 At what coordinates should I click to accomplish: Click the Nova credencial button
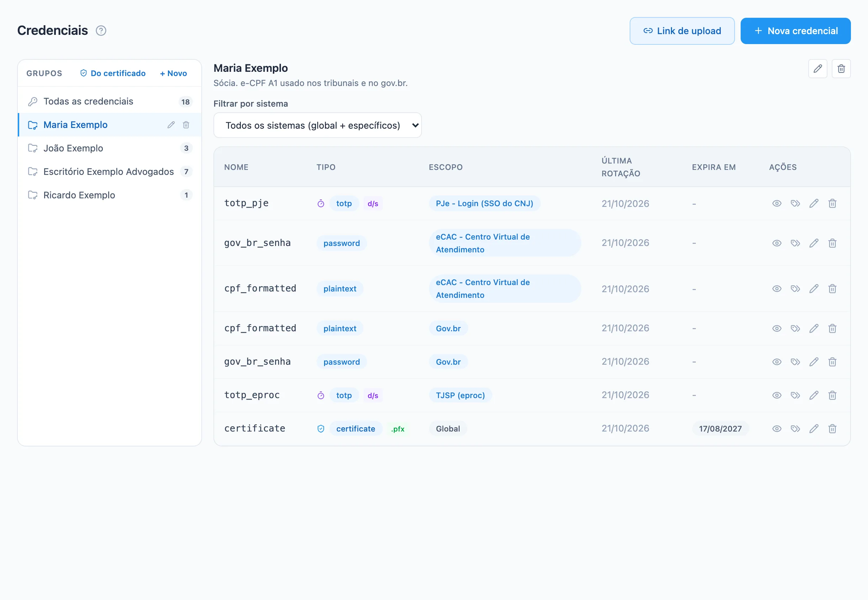coord(795,31)
